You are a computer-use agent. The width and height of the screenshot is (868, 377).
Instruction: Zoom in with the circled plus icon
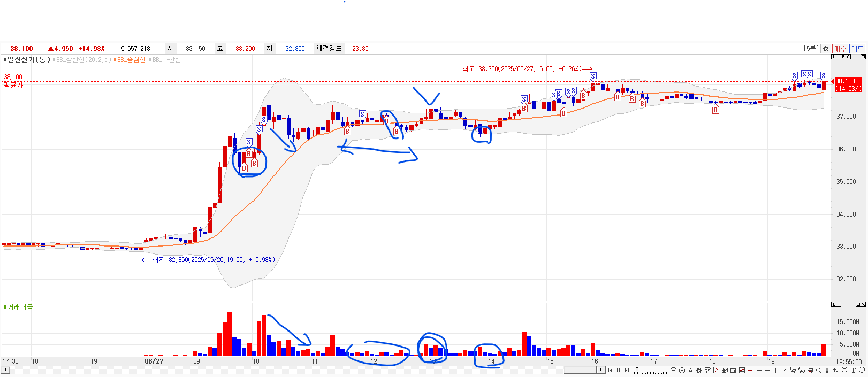(682, 370)
